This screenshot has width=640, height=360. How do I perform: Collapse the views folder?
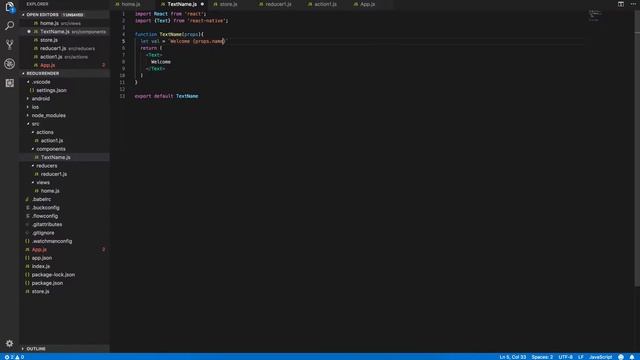tap(64, 182)
